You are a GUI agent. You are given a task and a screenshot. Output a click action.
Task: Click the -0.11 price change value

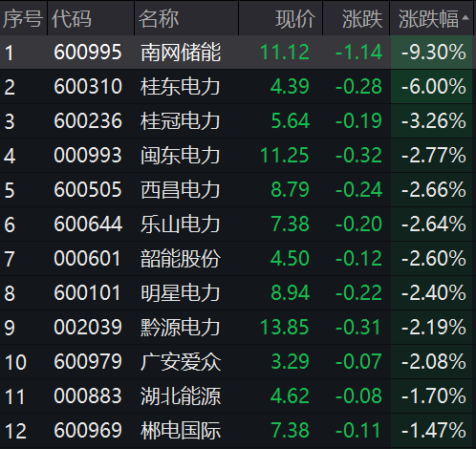tap(358, 430)
